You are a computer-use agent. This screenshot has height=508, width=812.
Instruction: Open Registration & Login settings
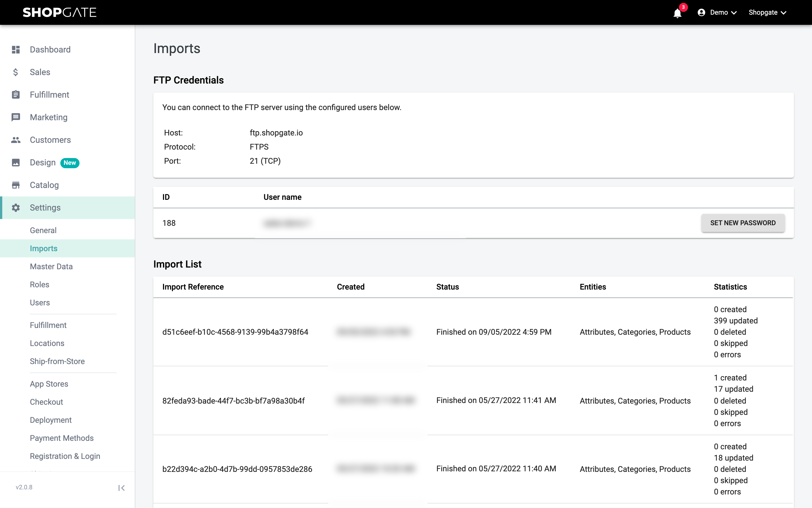click(65, 456)
